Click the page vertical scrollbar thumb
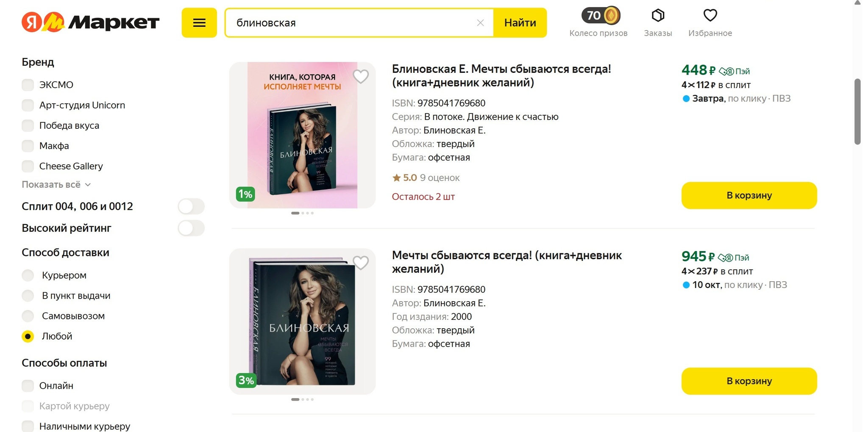The image size is (868, 432). 857,111
